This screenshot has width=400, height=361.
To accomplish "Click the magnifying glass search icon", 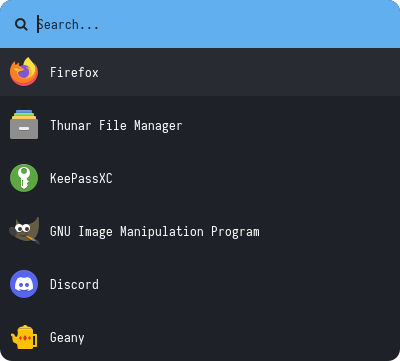I will (21, 24).
